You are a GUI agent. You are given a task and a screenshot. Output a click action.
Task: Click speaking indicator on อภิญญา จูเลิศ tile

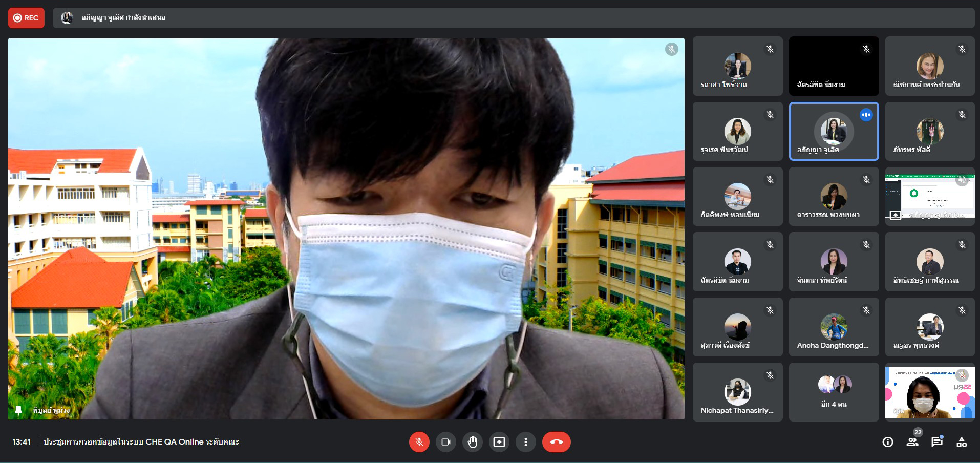pos(866,115)
